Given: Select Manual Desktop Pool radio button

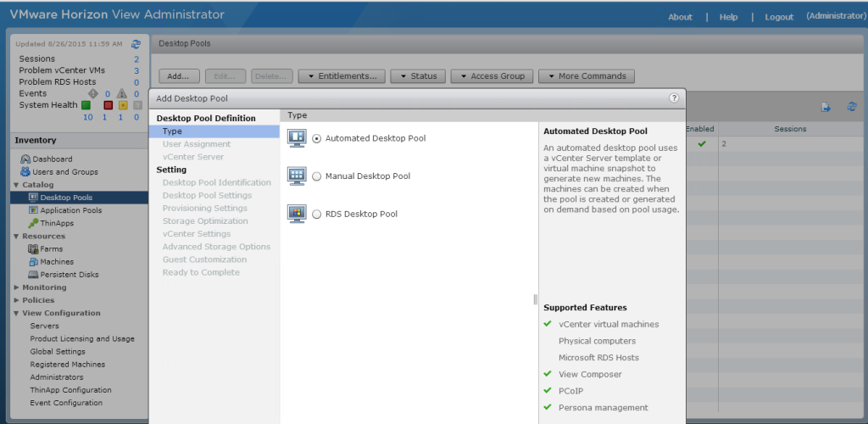Looking at the screenshot, I should coord(317,176).
